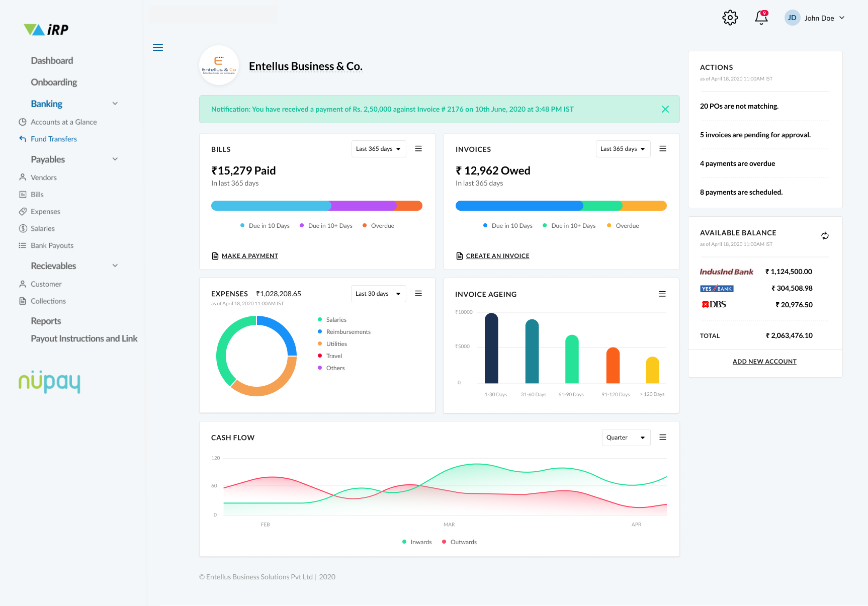Toggle the Inwards series in Cash Flow
This screenshot has width=868, height=606.
click(x=417, y=542)
